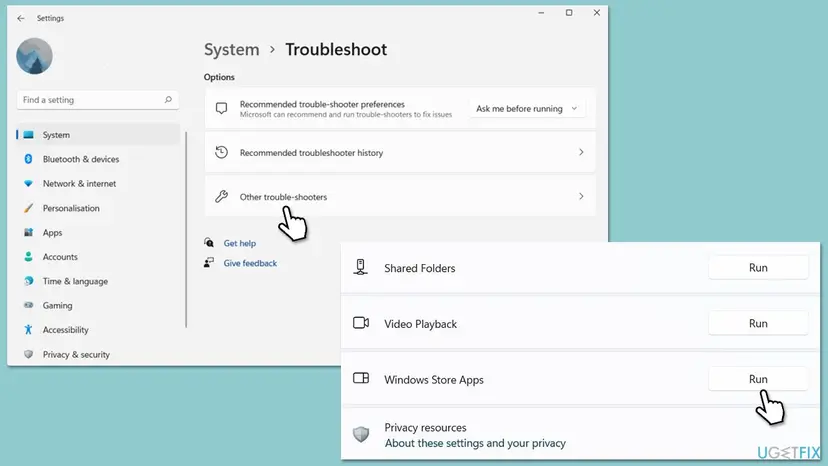The image size is (828, 466).
Task: Click the Shared Folders label
Action: pos(419,268)
